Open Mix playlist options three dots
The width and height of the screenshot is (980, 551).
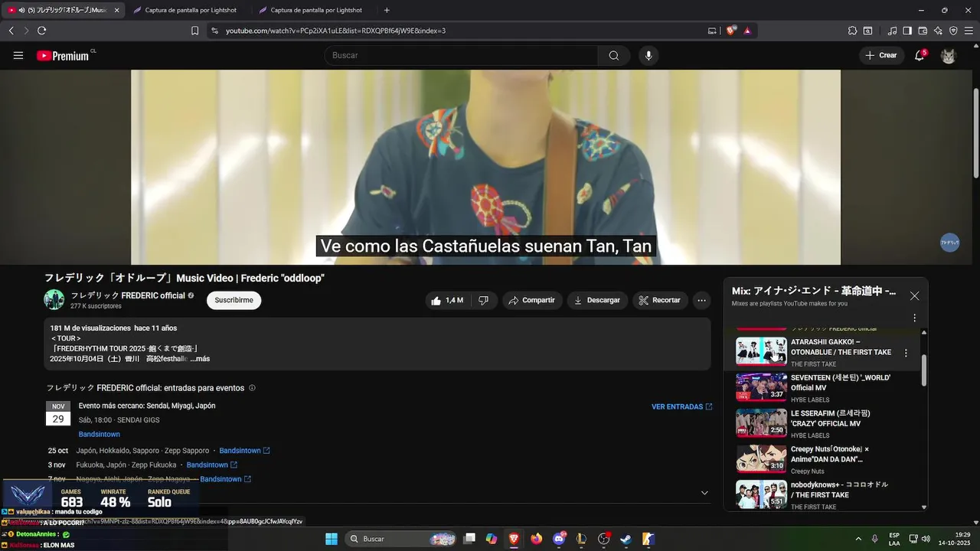pos(914,318)
